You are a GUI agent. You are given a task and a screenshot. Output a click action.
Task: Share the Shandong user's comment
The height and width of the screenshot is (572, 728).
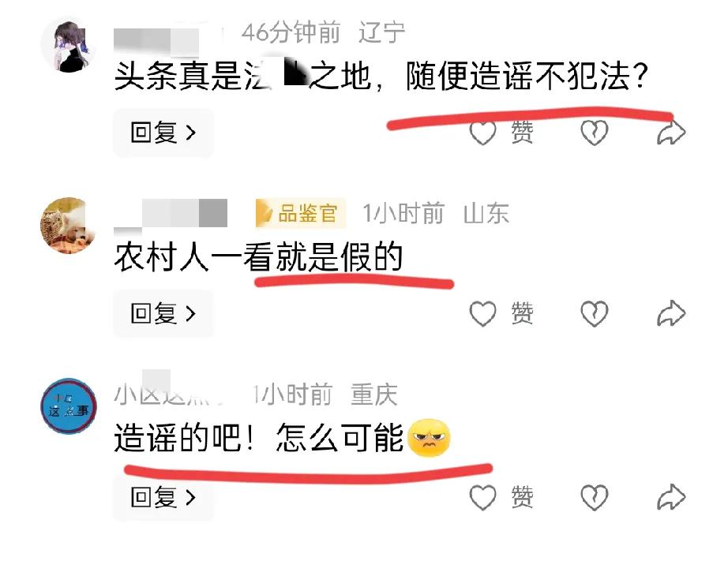coord(671,313)
